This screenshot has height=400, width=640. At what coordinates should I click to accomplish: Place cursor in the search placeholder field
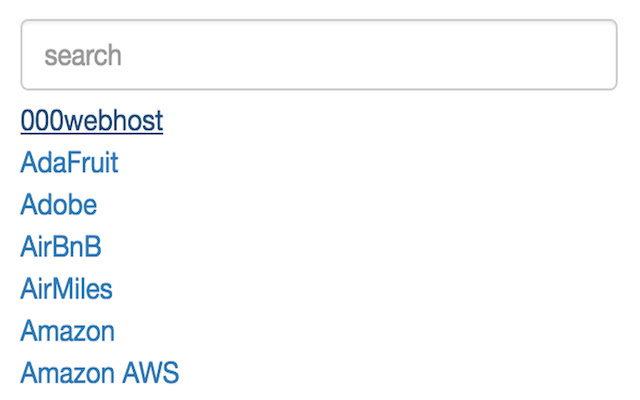pos(318,55)
